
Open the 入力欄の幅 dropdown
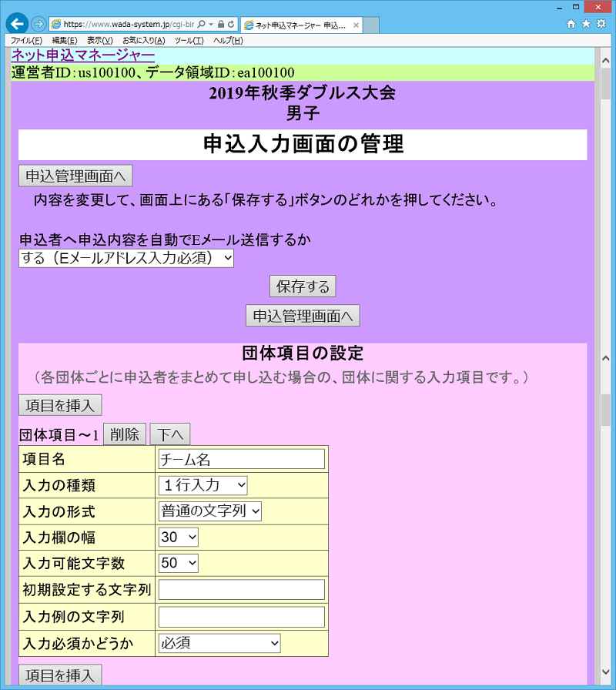[x=178, y=538]
